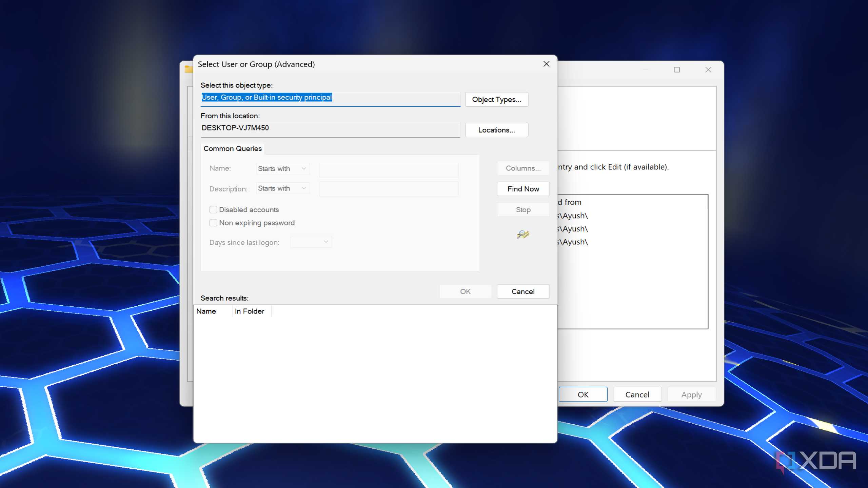Click OK in the Select User dialog
The width and height of the screenshot is (868, 488).
pos(465,291)
